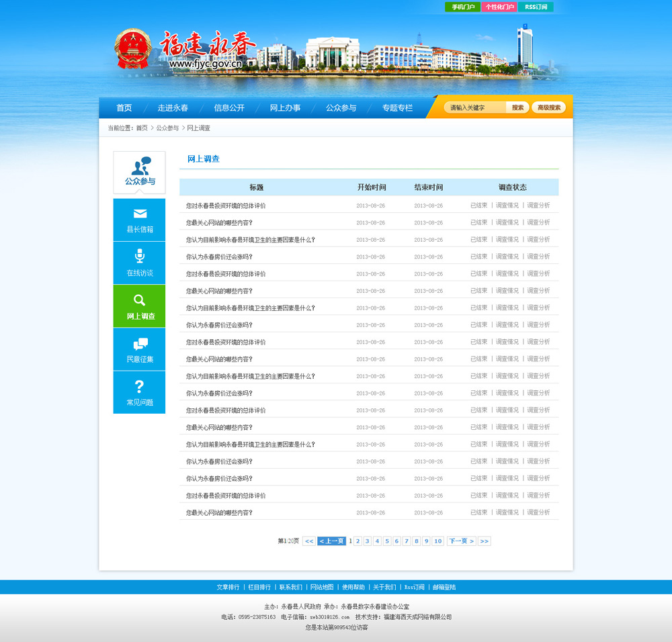The height and width of the screenshot is (642, 672).
Task: Open the 信息公开 navigation menu
Action: click(229, 108)
